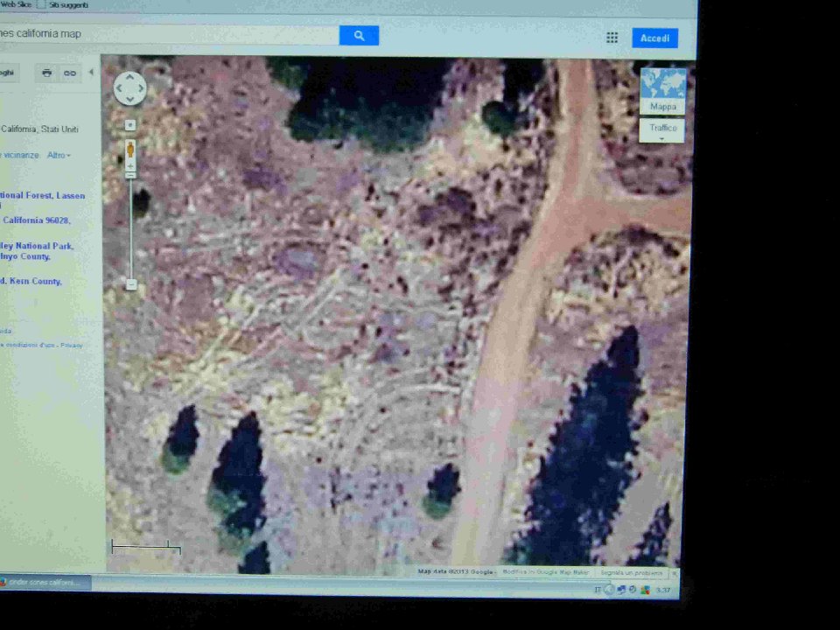This screenshot has height=630, width=840.
Task: Pan the map left with the left arrow
Action: (x=119, y=88)
